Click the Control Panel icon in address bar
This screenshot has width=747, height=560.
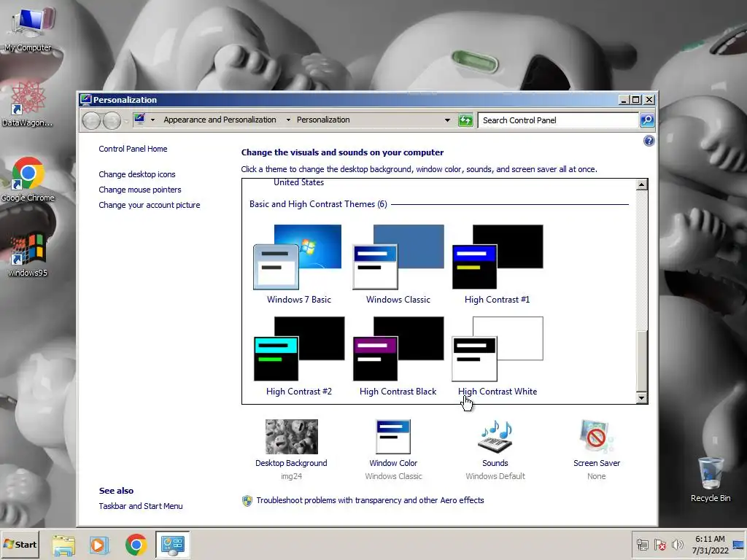pyautogui.click(x=139, y=119)
